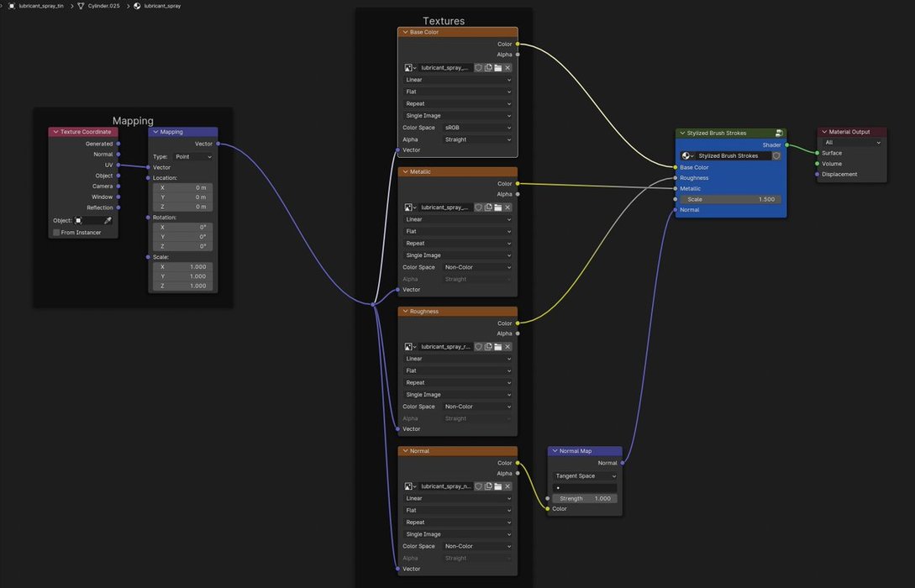Toggle fake user shield on Stylized Brush Strokes group
Image resolution: width=915 pixels, height=588 pixels.
tap(776, 156)
